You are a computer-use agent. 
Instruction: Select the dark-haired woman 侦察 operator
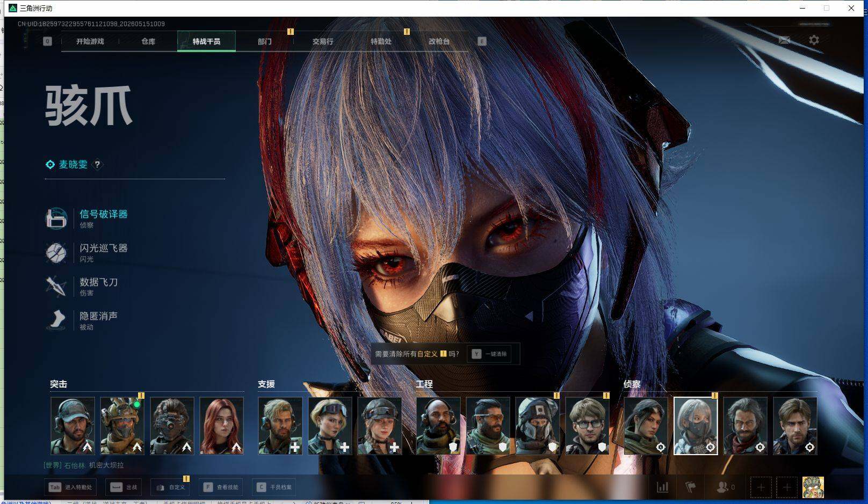point(646,426)
